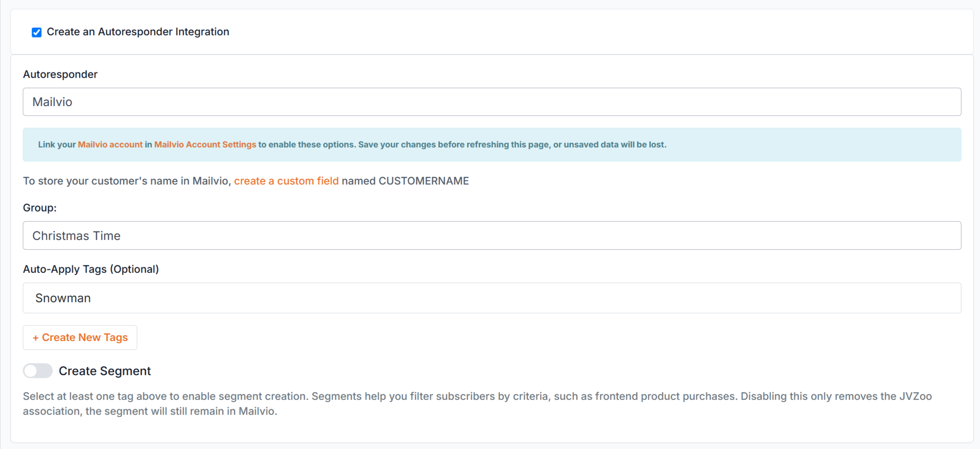Image resolution: width=980 pixels, height=449 pixels.
Task: Open the Group dropdown showing Christmas Time
Action: [492, 235]
